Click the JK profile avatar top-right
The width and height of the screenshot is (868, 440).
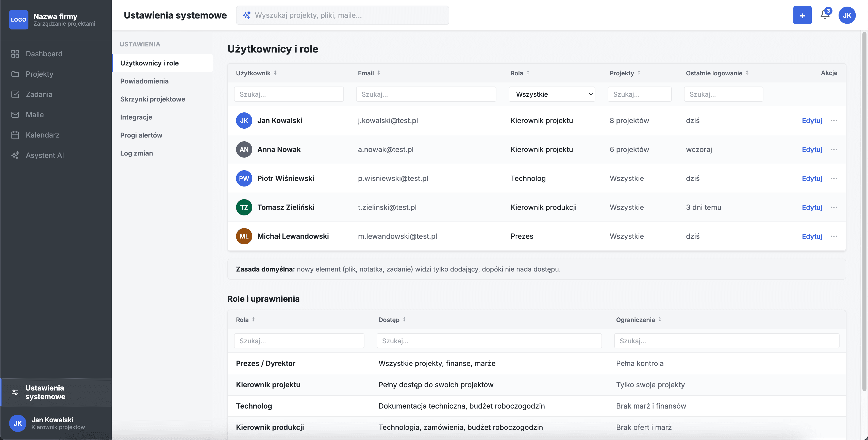pos(847,15)
